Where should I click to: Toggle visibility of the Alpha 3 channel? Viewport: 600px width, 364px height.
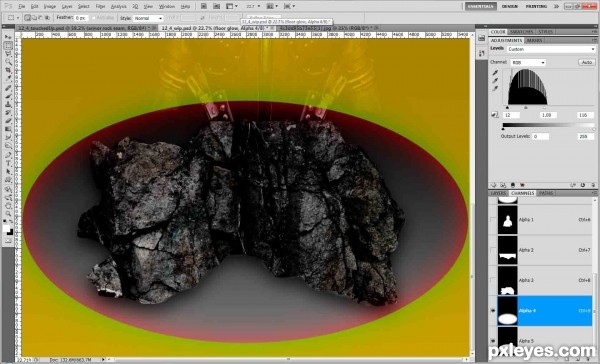(x=493, y=280)
